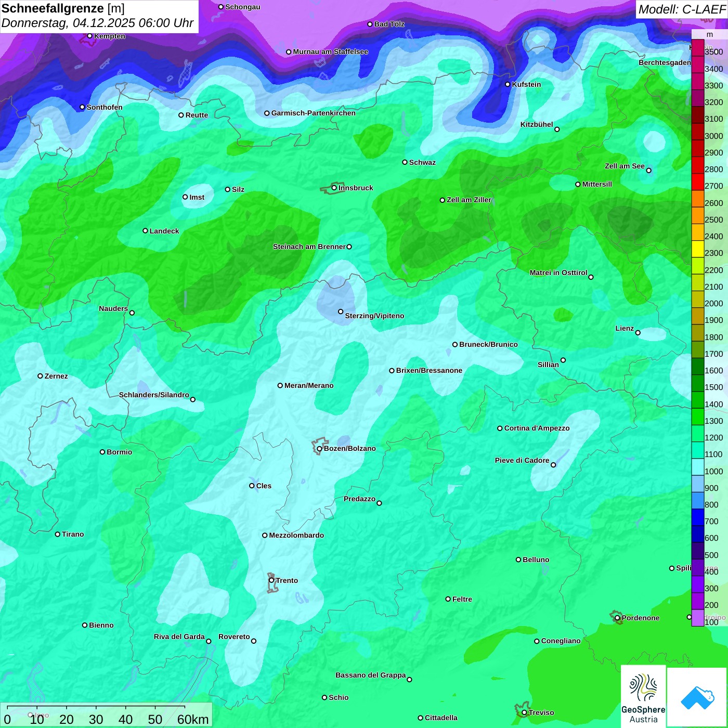The width and height of the screenshot is (728, 728).
Task: Click the Innsbruck city marker
Action: point(334,188)
